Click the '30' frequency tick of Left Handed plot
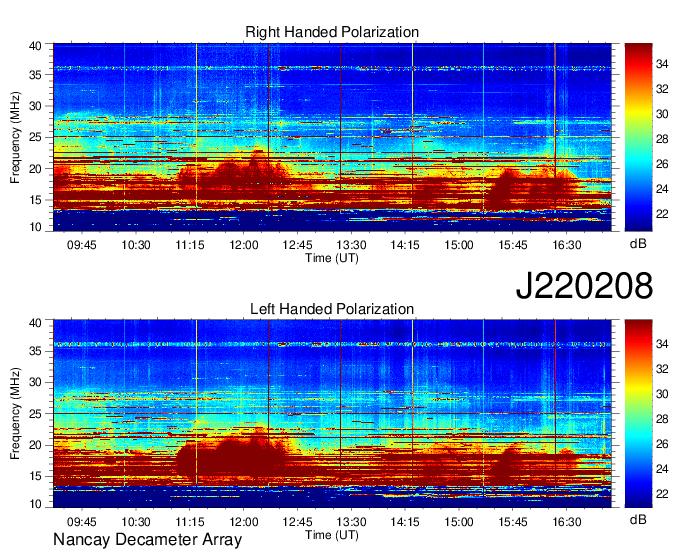 tap(35, 382)
